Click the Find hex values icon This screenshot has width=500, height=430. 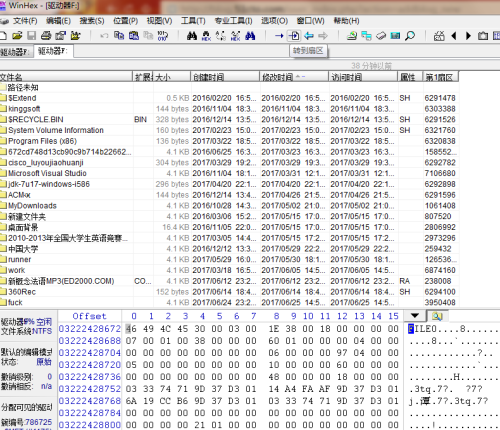206,36
